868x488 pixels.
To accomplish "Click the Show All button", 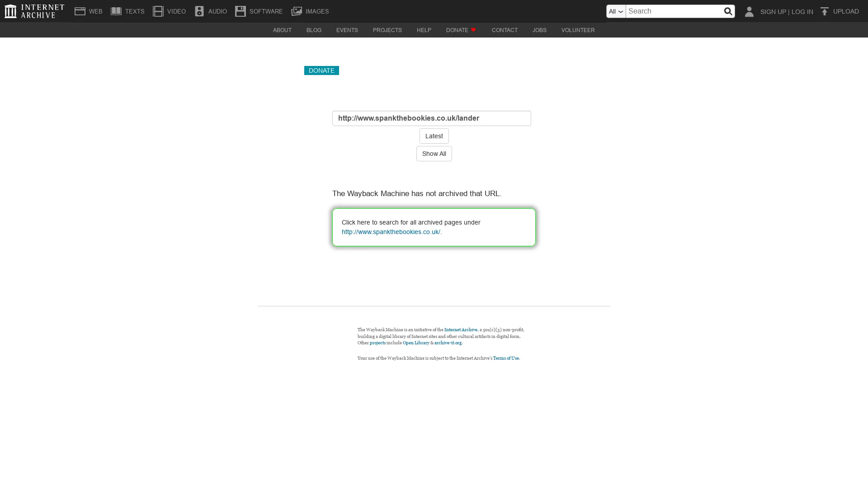I will [434, 154].
